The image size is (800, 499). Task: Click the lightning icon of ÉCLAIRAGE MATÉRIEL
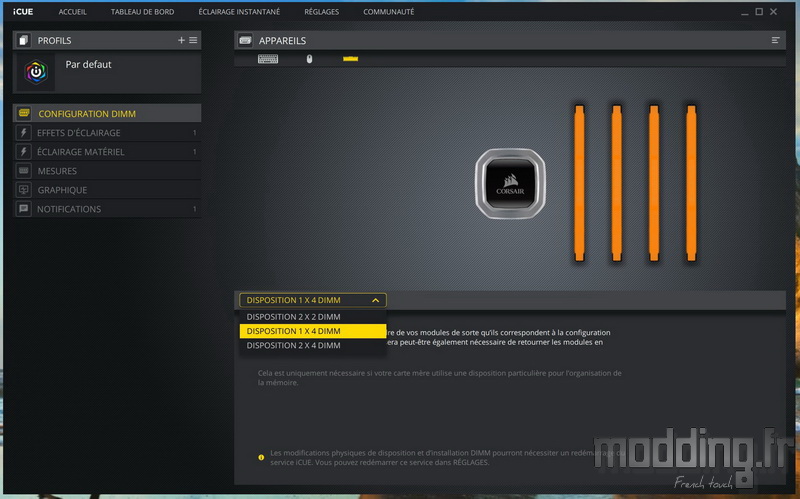[23, 152]
